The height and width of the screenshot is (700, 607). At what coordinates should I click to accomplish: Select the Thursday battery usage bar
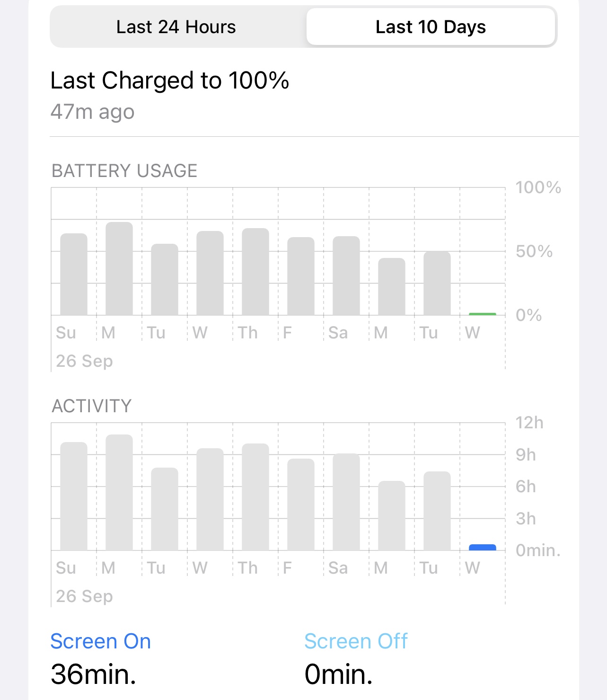click(x=255, y=272)
